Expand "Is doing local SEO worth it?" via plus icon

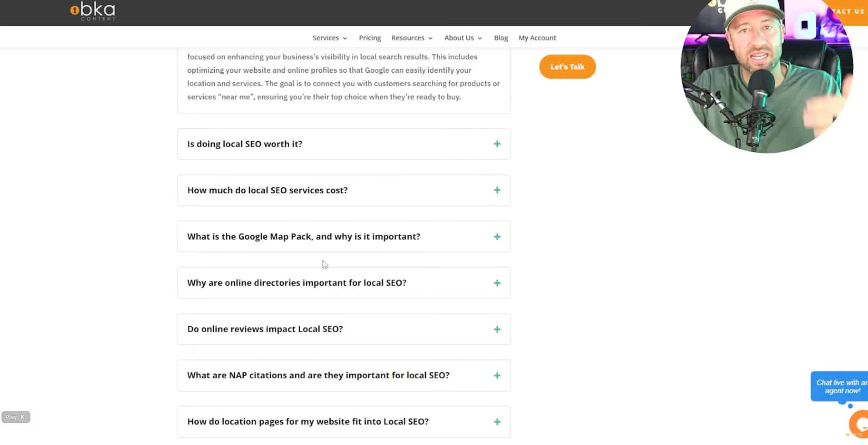click(x=497, y=144)
